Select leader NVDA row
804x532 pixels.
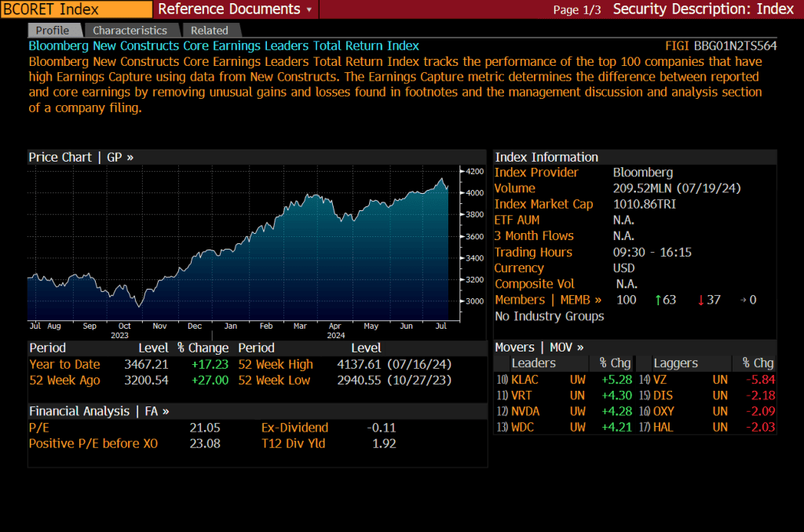(x=564, y=412)
